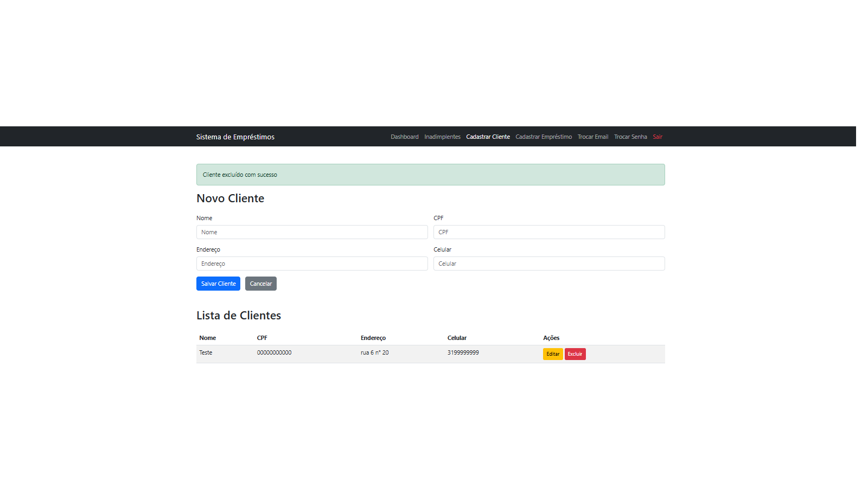Navigate to Trocar Email

[592, 137]
